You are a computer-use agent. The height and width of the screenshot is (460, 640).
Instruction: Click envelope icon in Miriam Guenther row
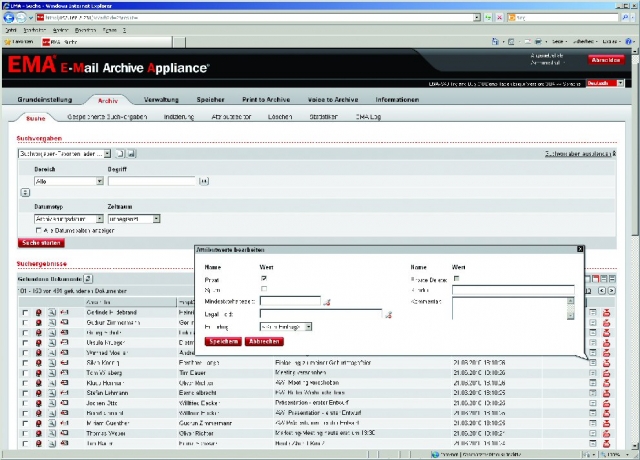(x=64, y=423)
